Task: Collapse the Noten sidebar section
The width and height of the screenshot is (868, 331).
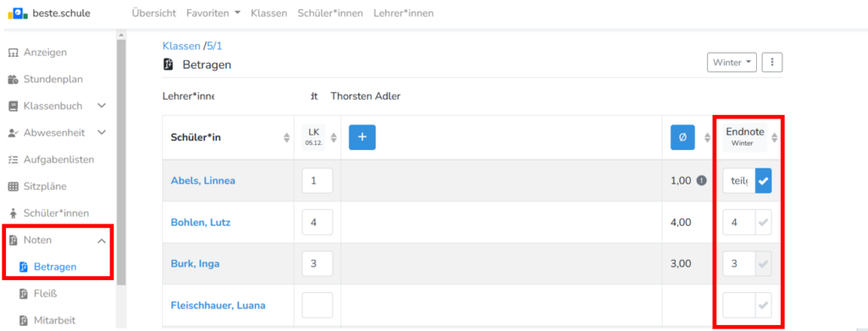Action: [102, 240]
